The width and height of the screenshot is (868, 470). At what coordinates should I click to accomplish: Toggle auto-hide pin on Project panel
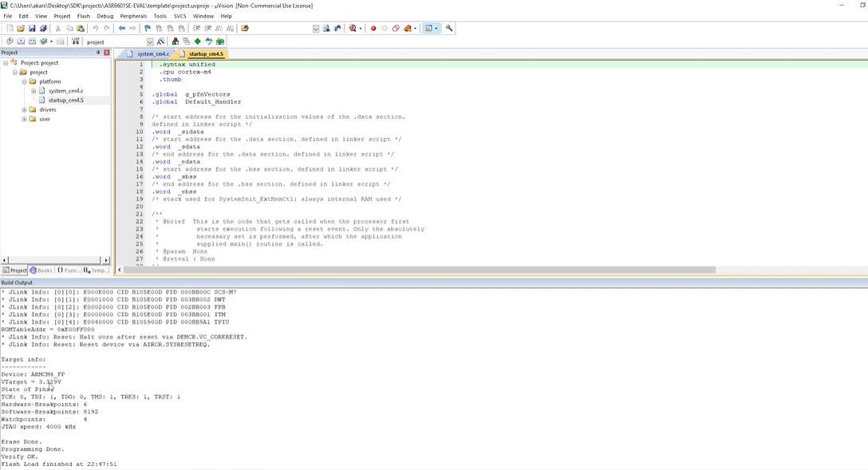(x=98, y=53)
